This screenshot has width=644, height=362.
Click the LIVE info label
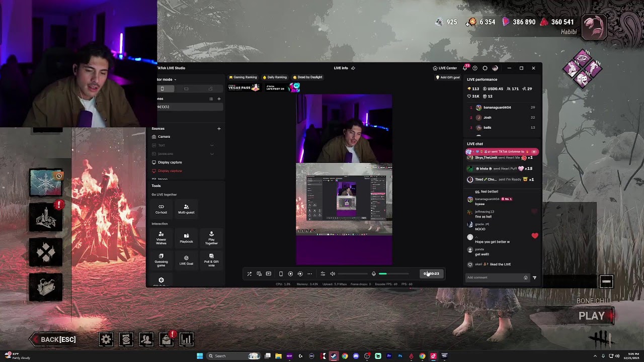341,68
